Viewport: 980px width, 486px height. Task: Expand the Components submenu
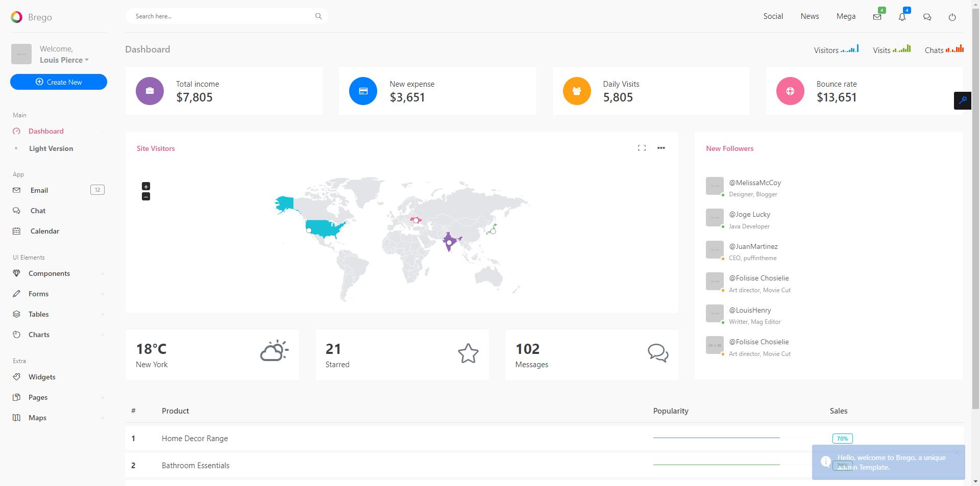coord(103,273)
